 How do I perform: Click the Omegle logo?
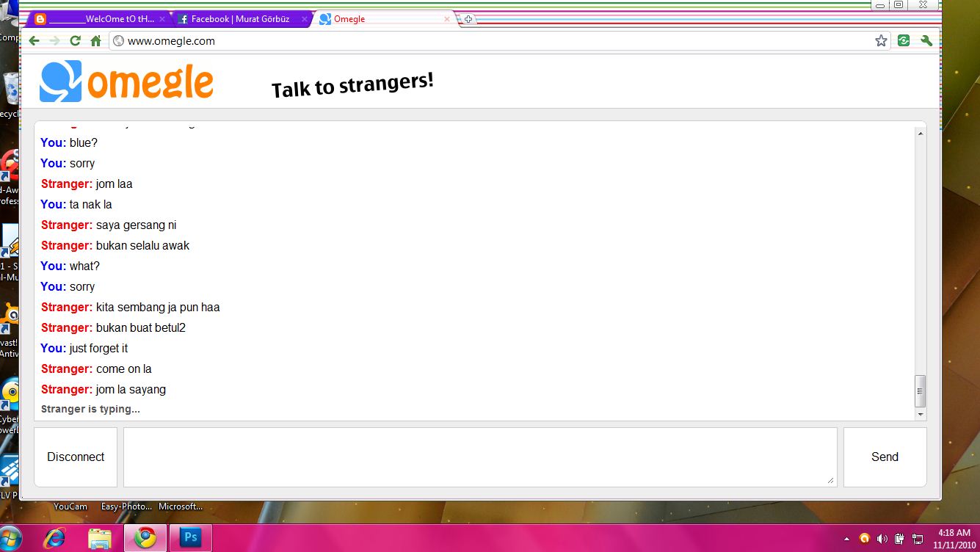126,81
